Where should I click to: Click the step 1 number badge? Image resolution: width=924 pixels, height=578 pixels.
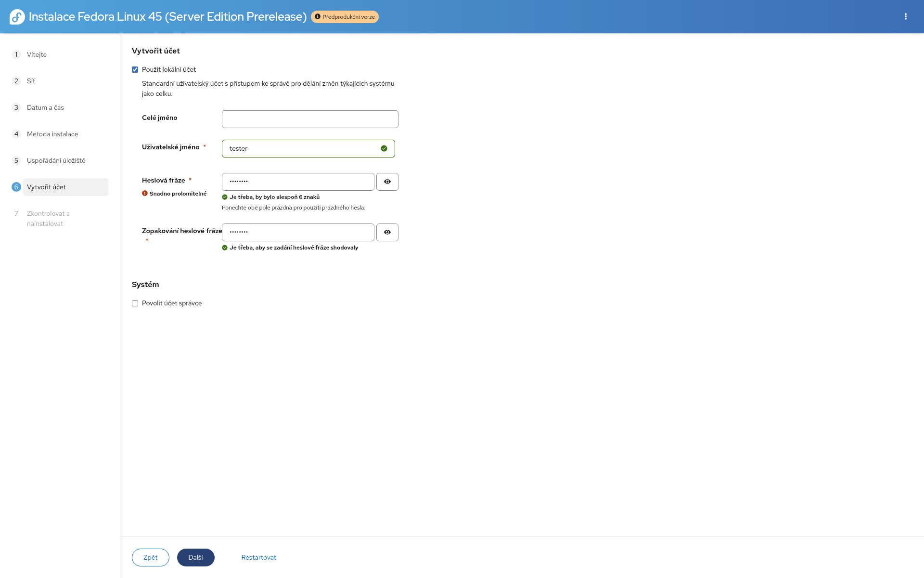16,54
